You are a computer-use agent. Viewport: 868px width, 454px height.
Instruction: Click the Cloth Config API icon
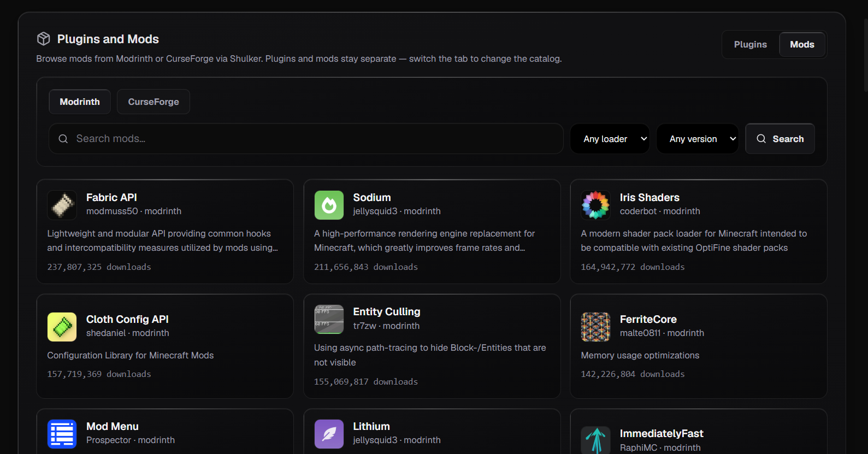coord(62,327)
